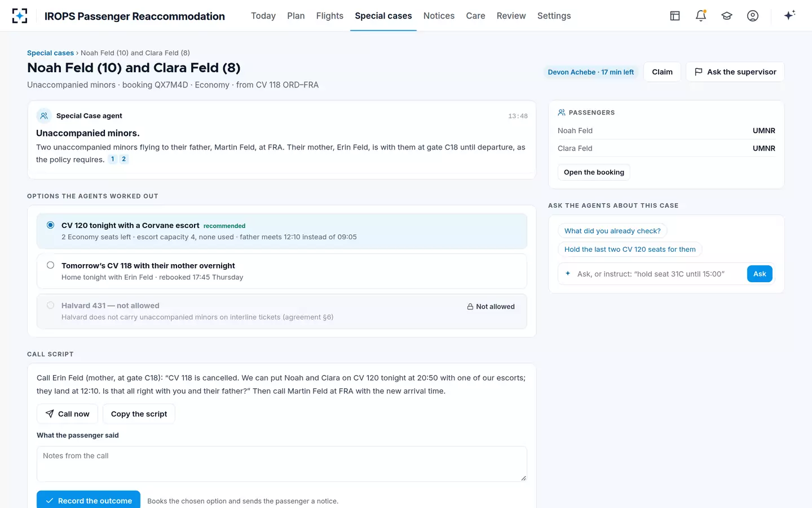Image resolution: width=812 pixels, height=508 pixels.
Task: Select the Halvard 431 not allowed radio
Action: click(x=51, y=305)
